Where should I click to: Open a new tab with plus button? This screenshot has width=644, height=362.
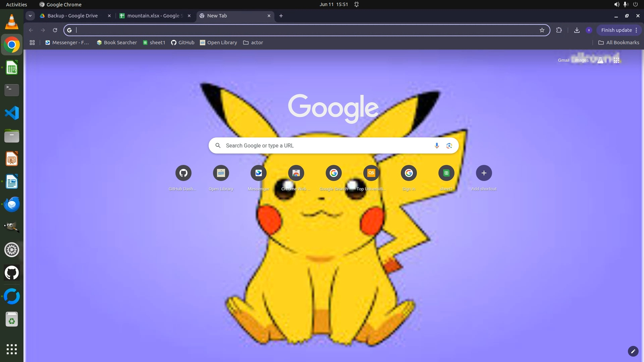point(281,16)
